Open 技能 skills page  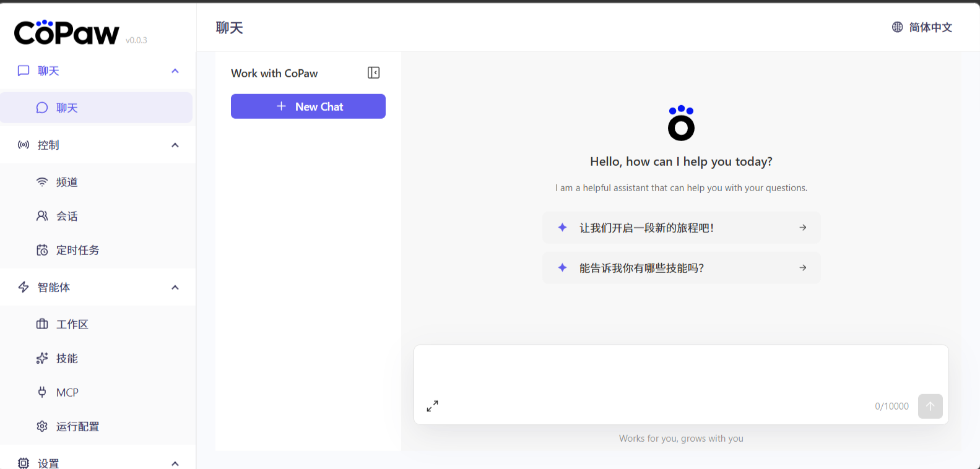(x=67, y=358)
